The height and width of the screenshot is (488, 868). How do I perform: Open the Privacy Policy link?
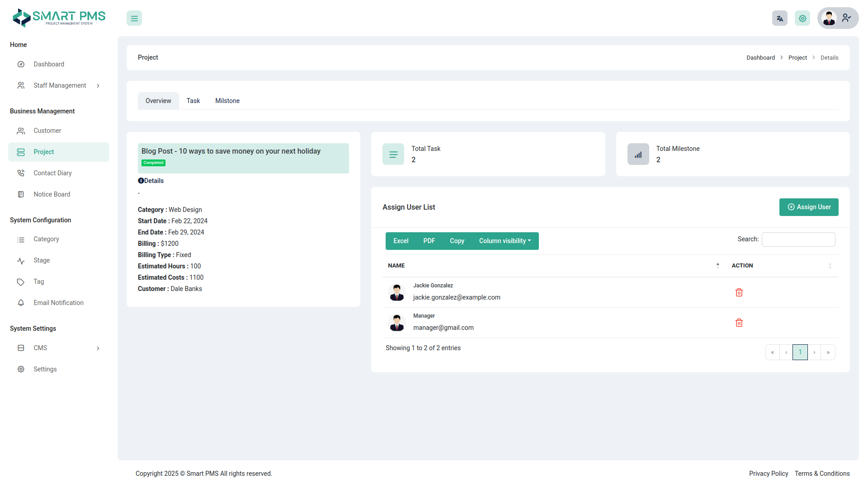point(769,474)
